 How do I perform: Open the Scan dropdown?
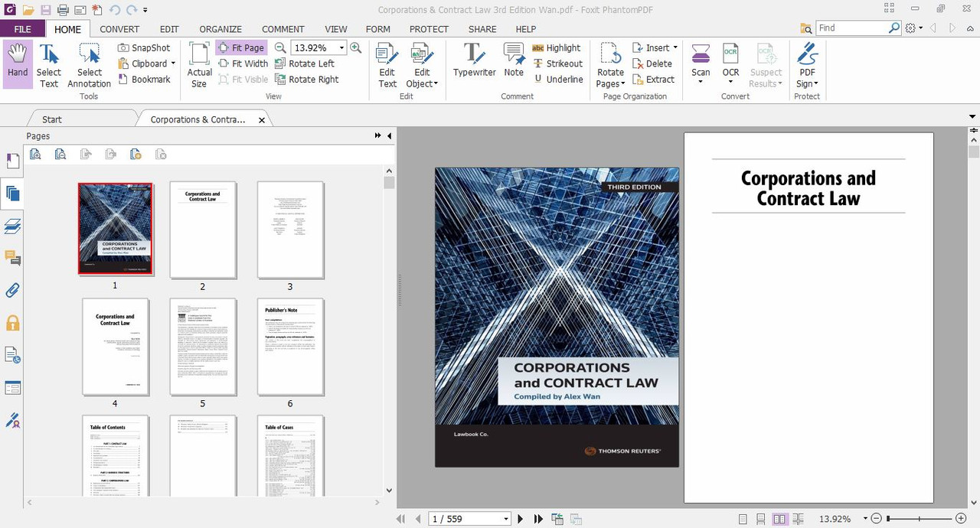[x=701, y=81]
